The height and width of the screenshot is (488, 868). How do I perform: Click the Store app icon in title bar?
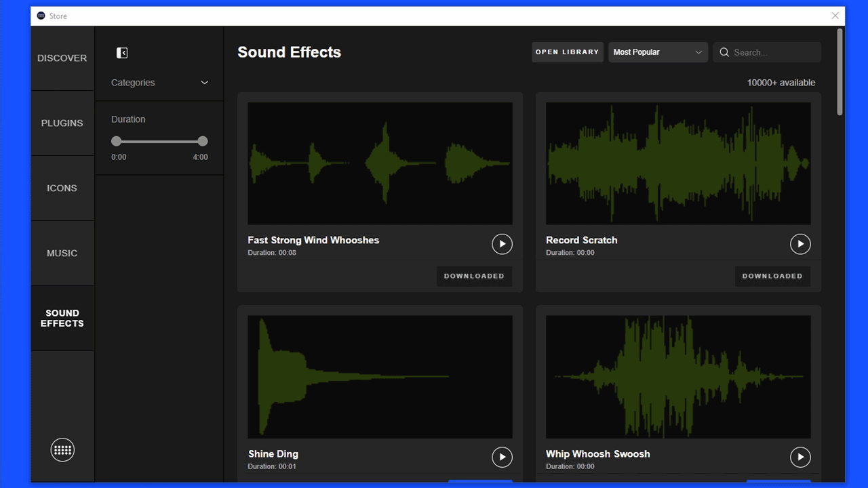coord(41,16)
